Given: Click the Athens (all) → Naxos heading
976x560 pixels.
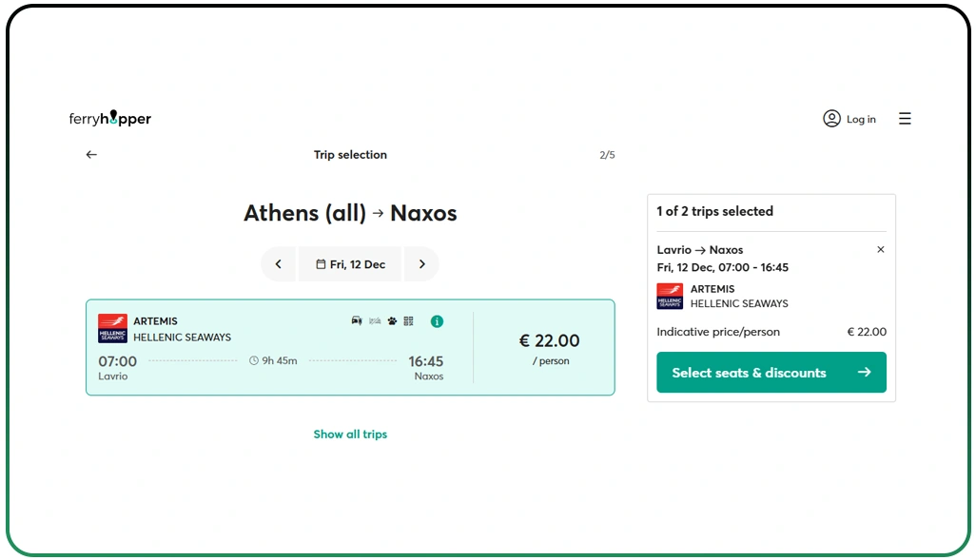Looking at the screenshot, I should tap(350, 213).
